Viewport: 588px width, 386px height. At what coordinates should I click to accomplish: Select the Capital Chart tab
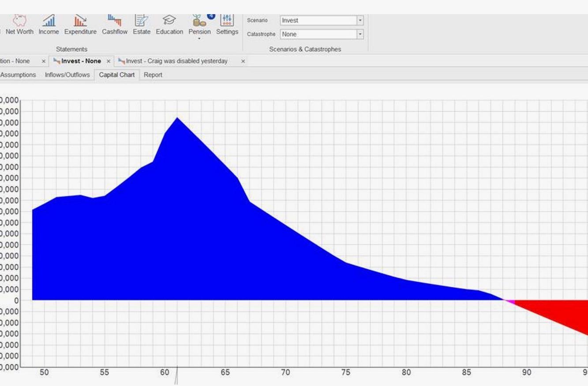coord(116,75)
